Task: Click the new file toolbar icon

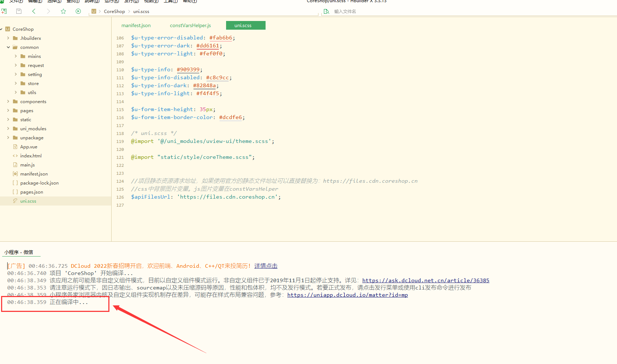Action: click(x=4, y=11)
